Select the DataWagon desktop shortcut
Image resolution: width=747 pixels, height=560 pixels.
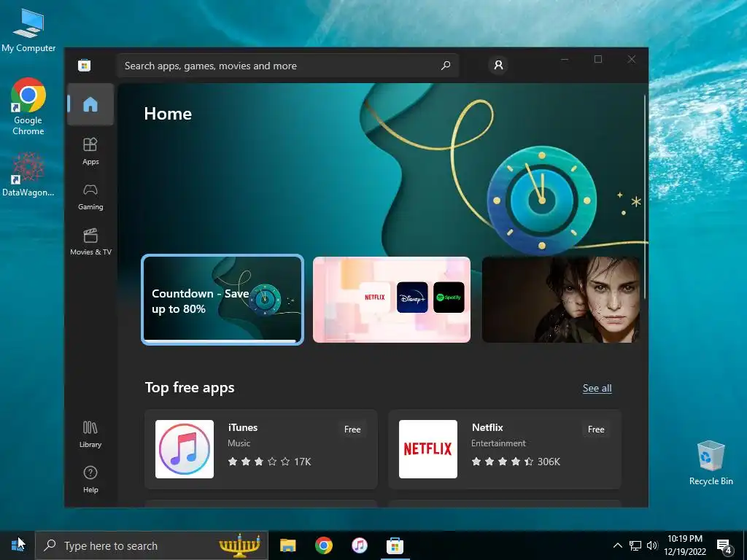(28, 174)
